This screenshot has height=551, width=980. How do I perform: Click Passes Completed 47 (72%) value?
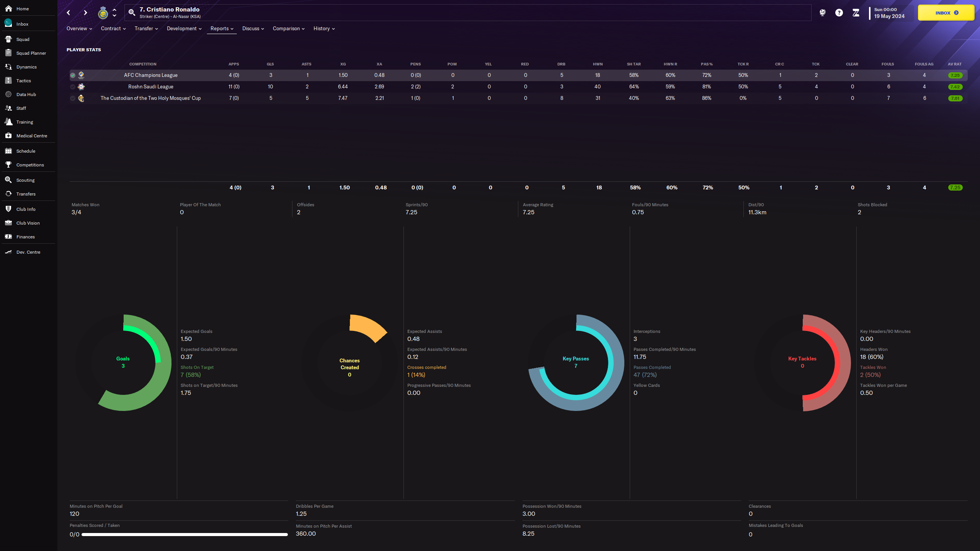tap(645, 375)
